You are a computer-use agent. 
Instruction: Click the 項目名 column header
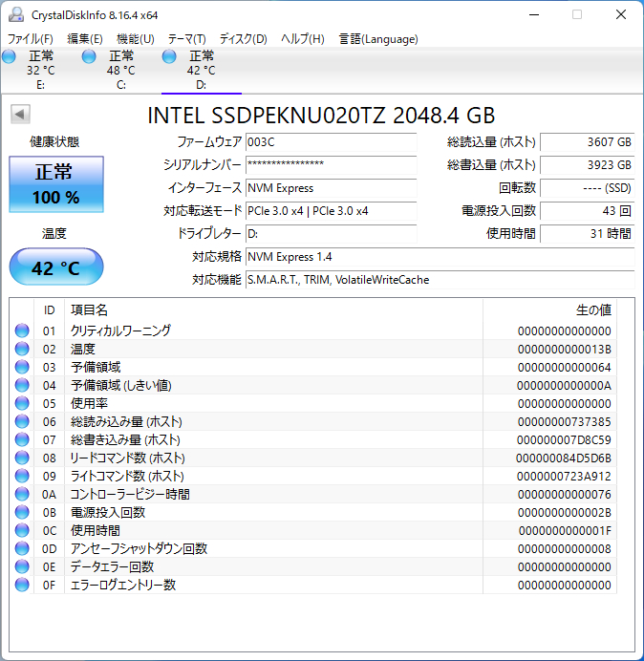click(90, 309)
